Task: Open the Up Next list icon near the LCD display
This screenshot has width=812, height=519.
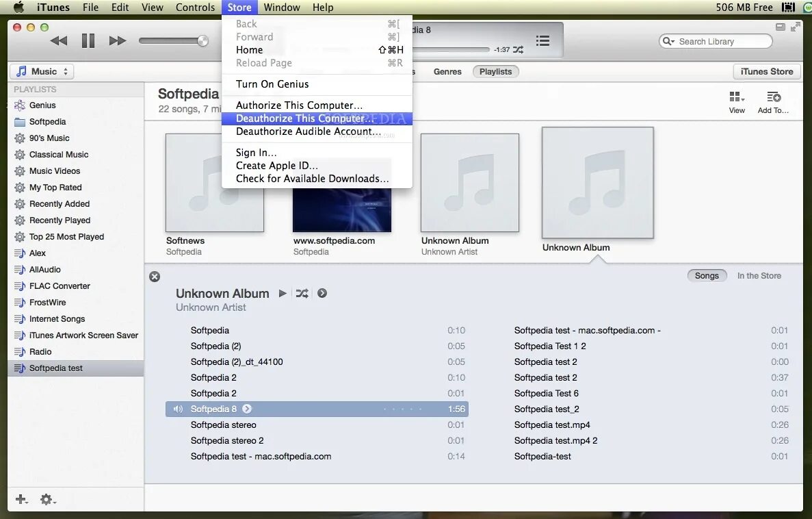Action: click(543, 40)
